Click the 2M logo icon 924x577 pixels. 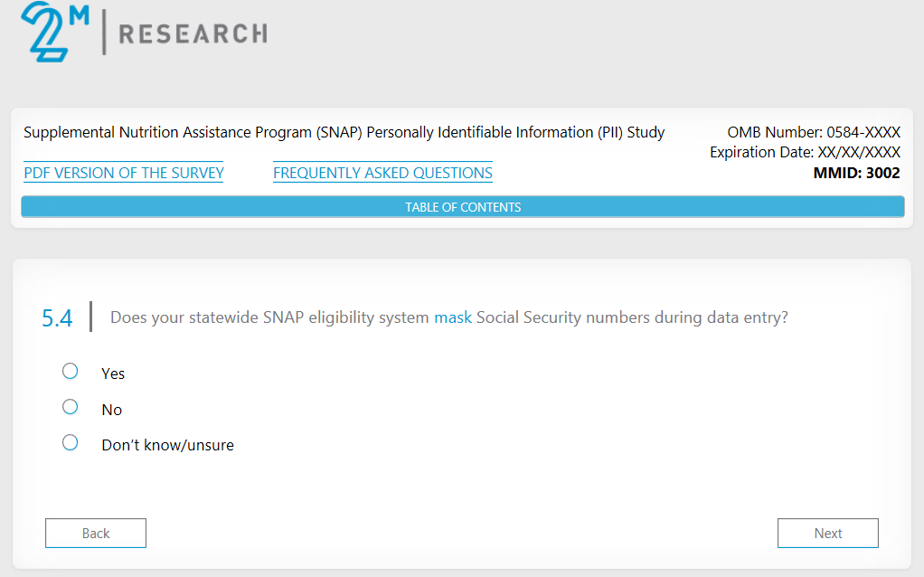click(54, 32)
